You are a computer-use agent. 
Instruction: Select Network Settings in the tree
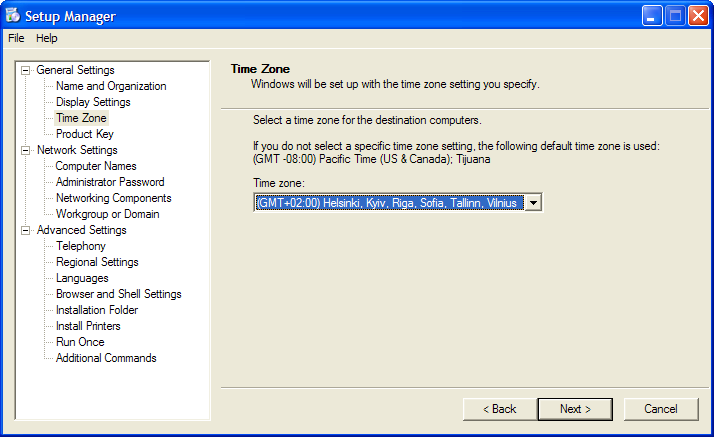77,150
